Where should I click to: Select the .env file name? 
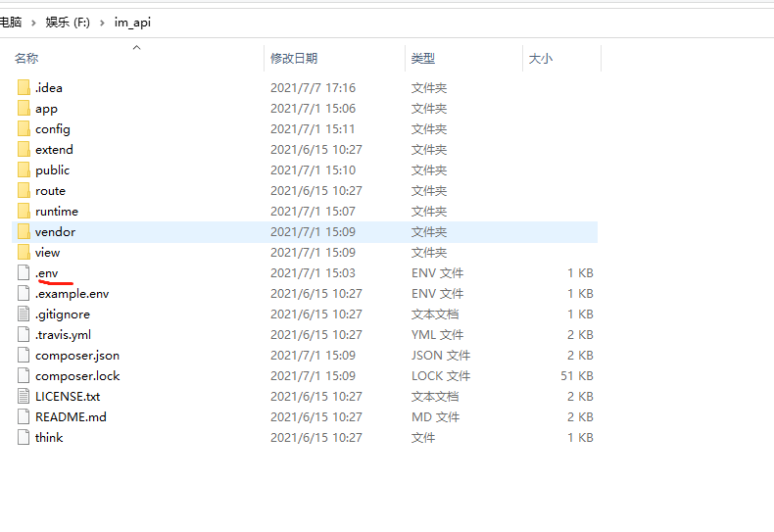coord(47,273)
